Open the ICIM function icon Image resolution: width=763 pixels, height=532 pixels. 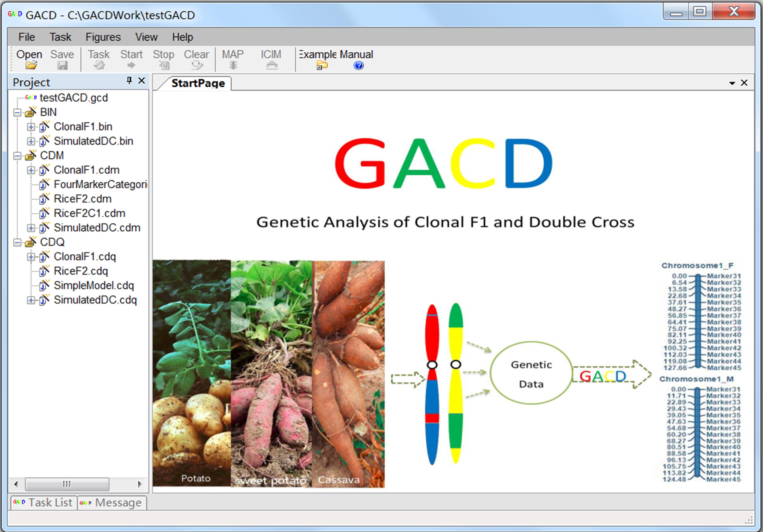pos(271,65)
